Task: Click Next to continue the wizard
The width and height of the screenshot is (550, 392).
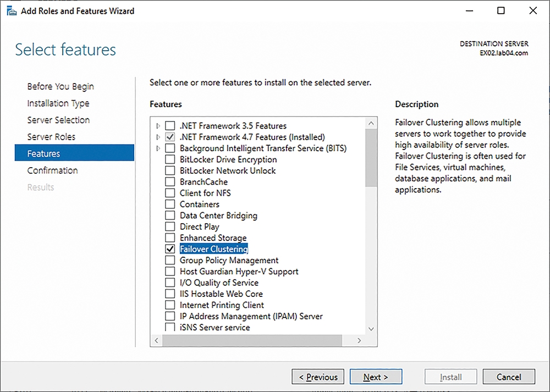Action: point(376,377)
